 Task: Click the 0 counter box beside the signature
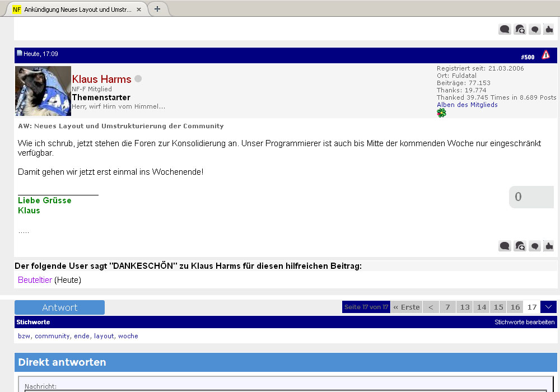tap(531, 197)
